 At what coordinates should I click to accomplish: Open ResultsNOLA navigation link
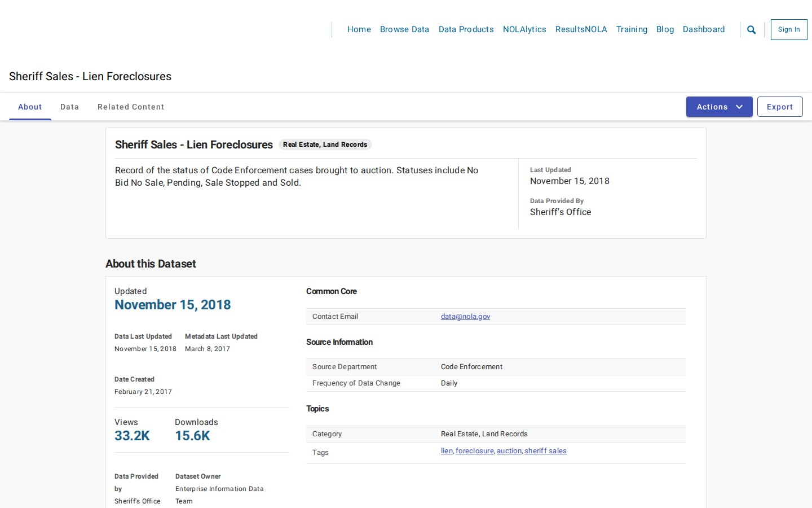[581, 29]
